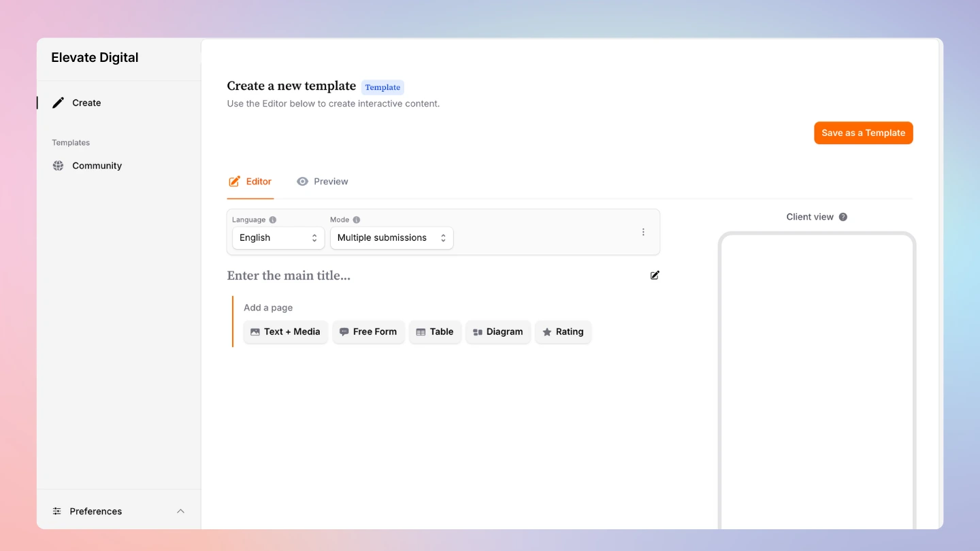Expand Preferences with the chevron arrow

tap(180, 512)
